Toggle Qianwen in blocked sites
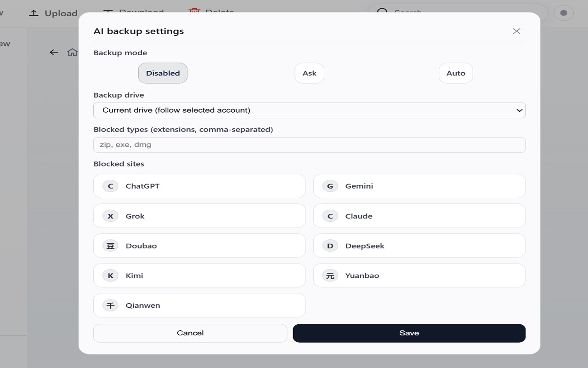Viewport: 588px width, 368px height. [199, 305]
